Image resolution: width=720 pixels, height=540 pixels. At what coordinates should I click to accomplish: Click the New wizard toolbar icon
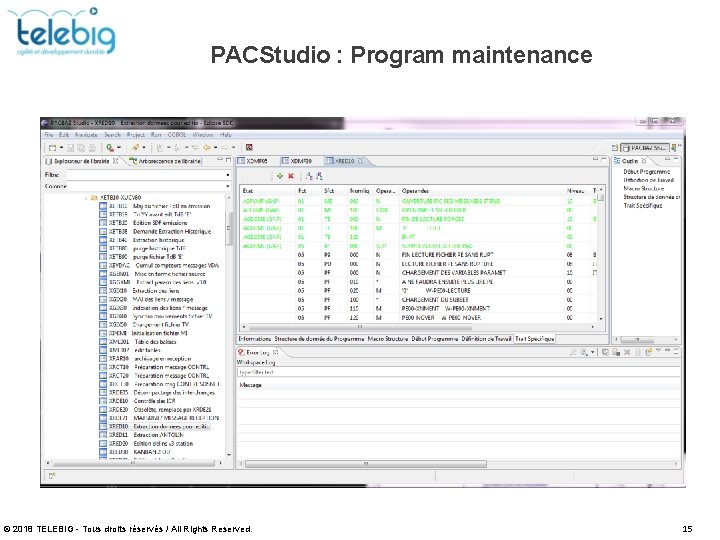pos(52,148)
